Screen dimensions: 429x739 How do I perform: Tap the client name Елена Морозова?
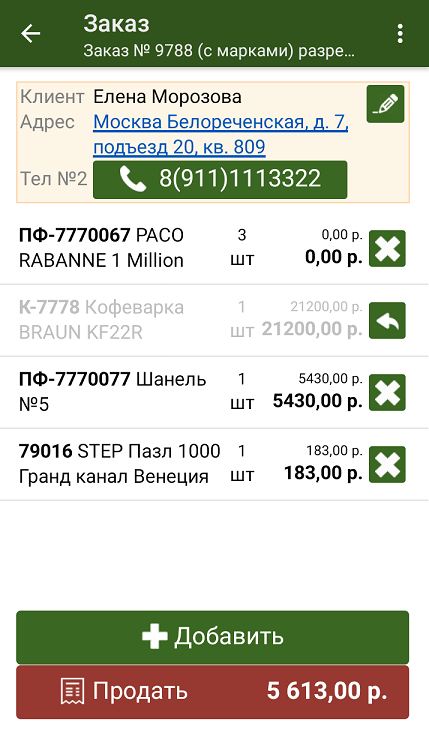click(x=167, y=97)
